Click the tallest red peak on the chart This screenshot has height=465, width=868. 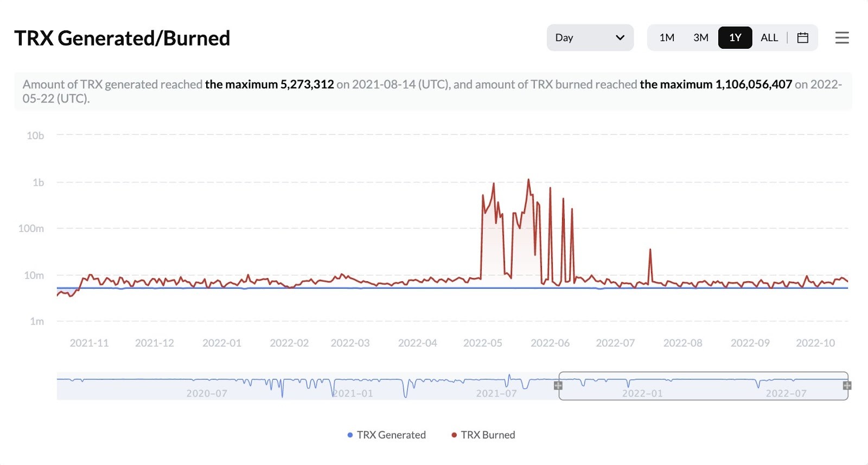[x=528, y=180]
